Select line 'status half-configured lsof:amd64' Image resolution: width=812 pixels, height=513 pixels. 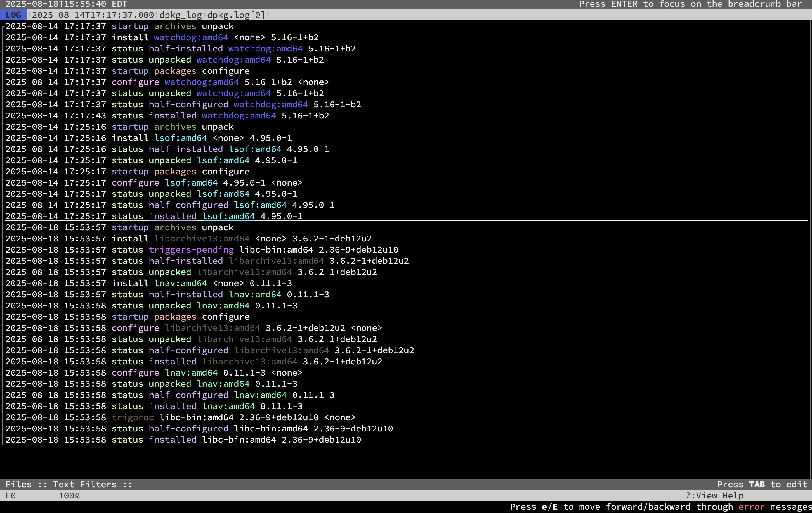click(x=170, y=205)
